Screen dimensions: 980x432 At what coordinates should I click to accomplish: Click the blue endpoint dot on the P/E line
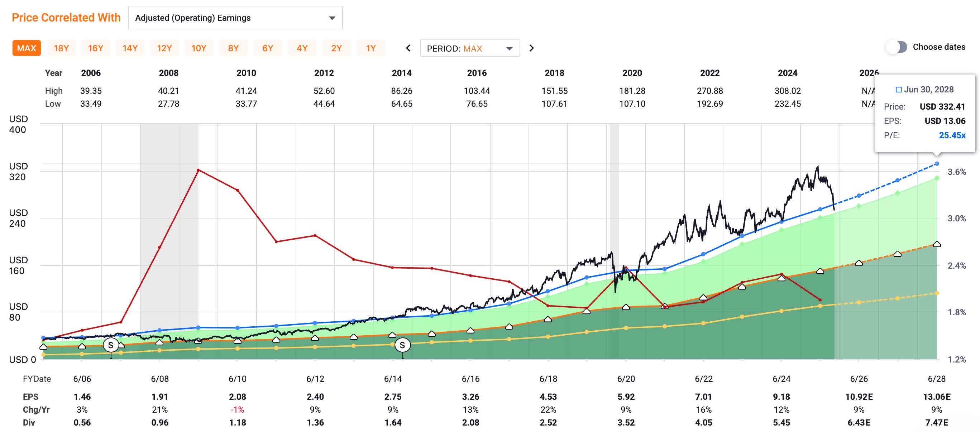click(x=936, y=164)
